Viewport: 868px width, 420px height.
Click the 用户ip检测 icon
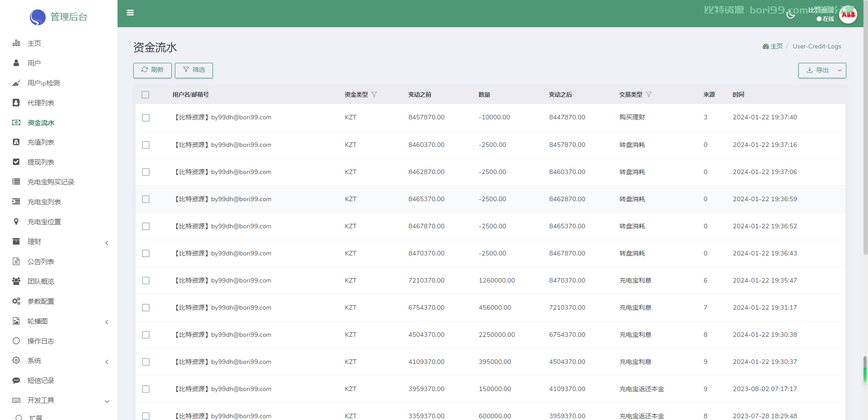[x=16, y=83]
